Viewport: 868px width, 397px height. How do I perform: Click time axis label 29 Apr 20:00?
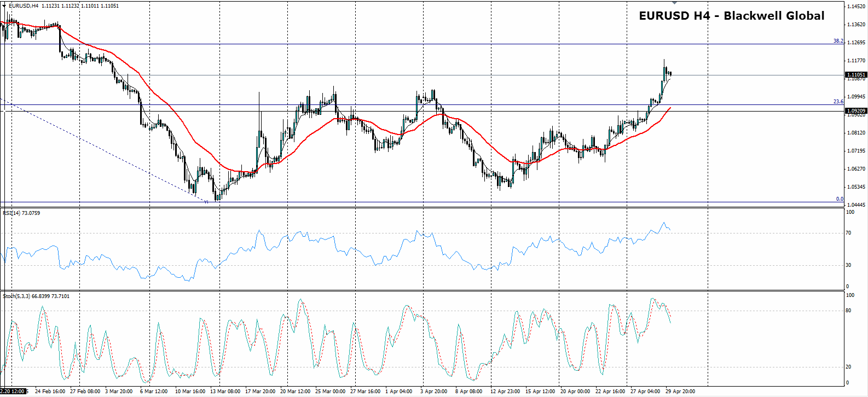(680, 392)
